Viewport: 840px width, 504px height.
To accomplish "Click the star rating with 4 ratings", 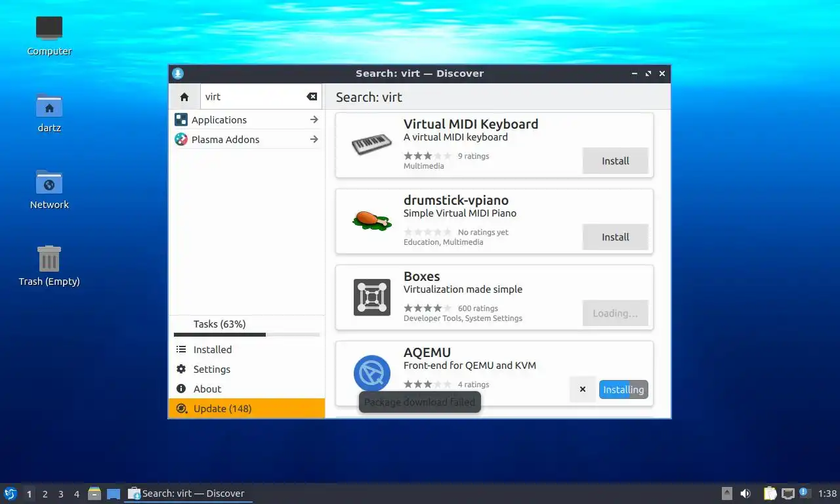I will coord(428,385).
